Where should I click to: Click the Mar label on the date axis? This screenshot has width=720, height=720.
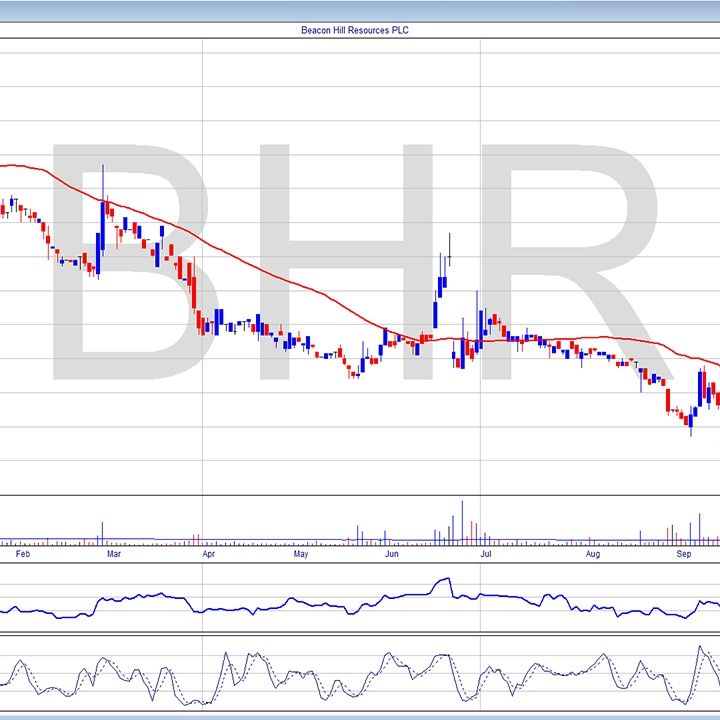tap(113, 553)
